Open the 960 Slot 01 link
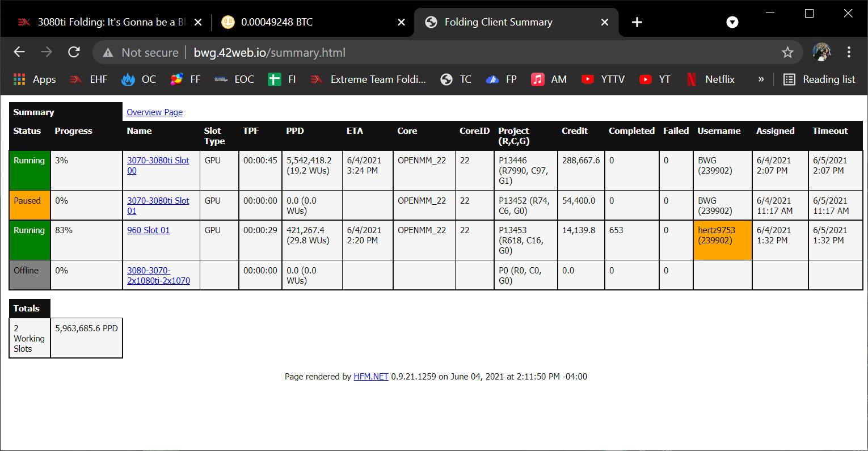This screenshot has width=868, height=451. tap(148, 230)
